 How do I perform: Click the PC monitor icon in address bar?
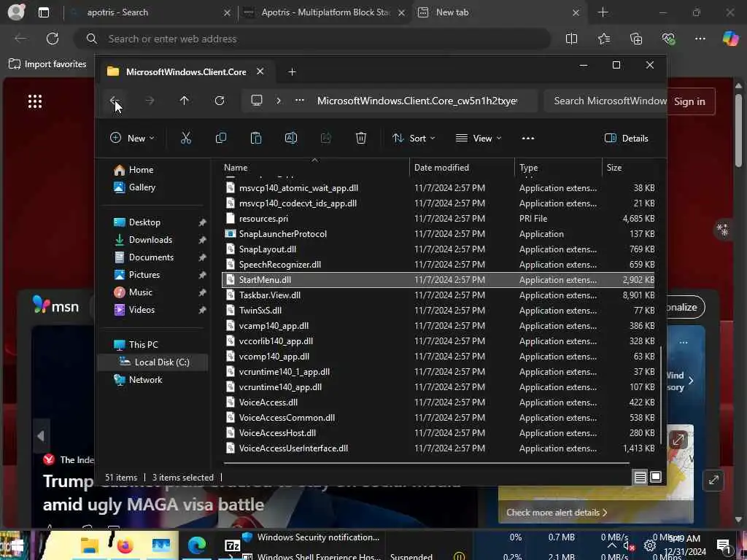tap(257, 101)
